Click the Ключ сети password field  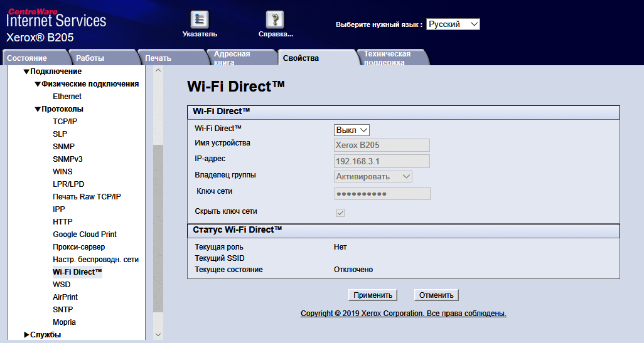(x=382, y=194)
